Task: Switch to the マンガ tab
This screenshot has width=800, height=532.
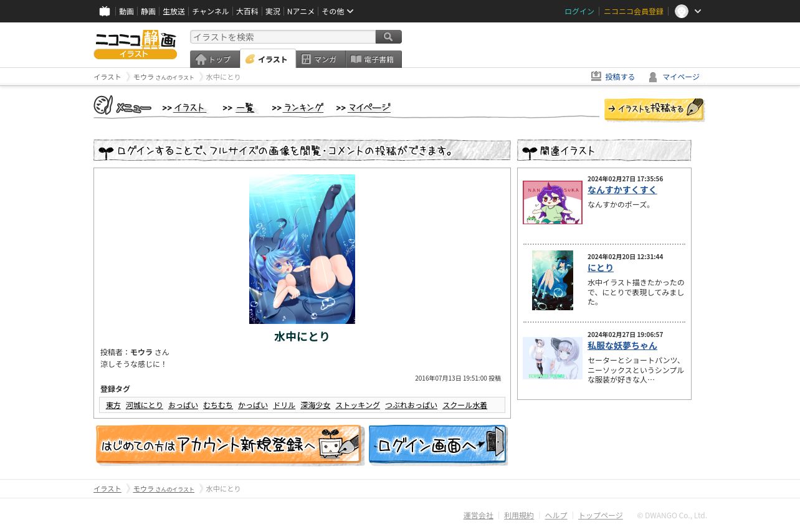Action: 321,59
